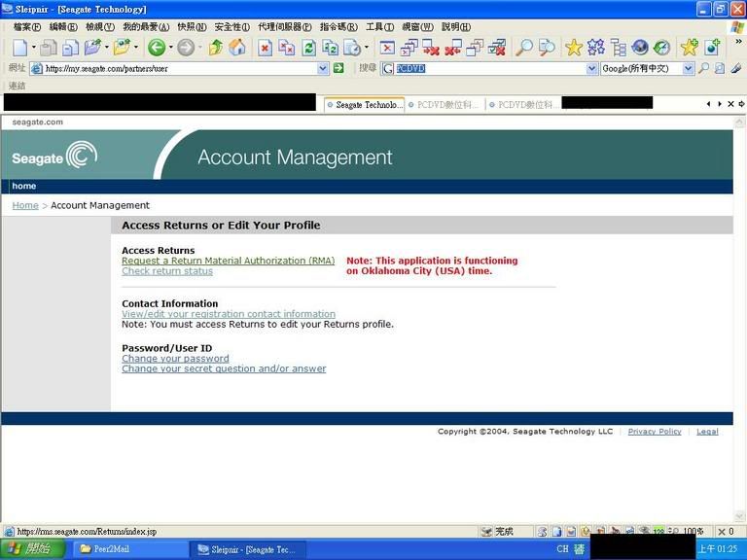Click the CH language indicator in tray
This screenshot has width=747, height=560.
pos(562,549)
